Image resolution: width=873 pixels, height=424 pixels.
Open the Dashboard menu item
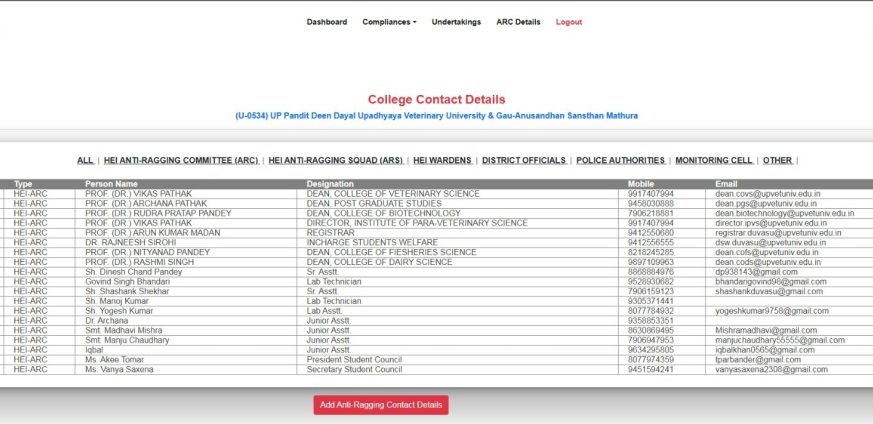[x=326, y=22]
